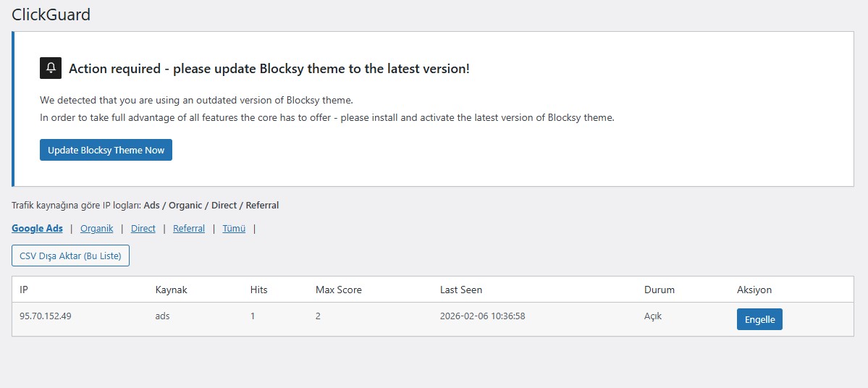Click the Last Seen column header
This screenshot has width=868, height=388.
pyautogui.click(x=461, y=290)
